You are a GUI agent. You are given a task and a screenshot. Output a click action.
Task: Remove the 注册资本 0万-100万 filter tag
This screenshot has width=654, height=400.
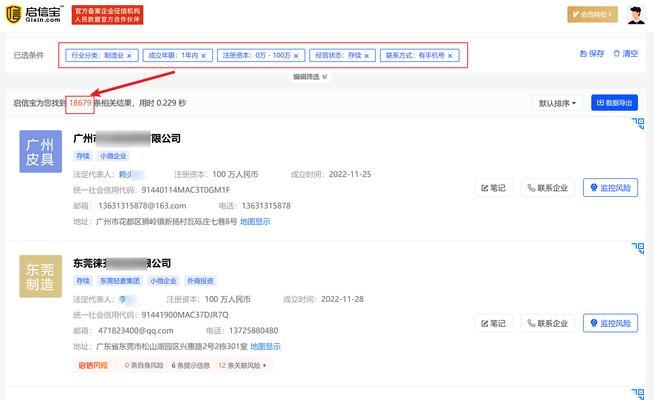(x=296, y=55)
